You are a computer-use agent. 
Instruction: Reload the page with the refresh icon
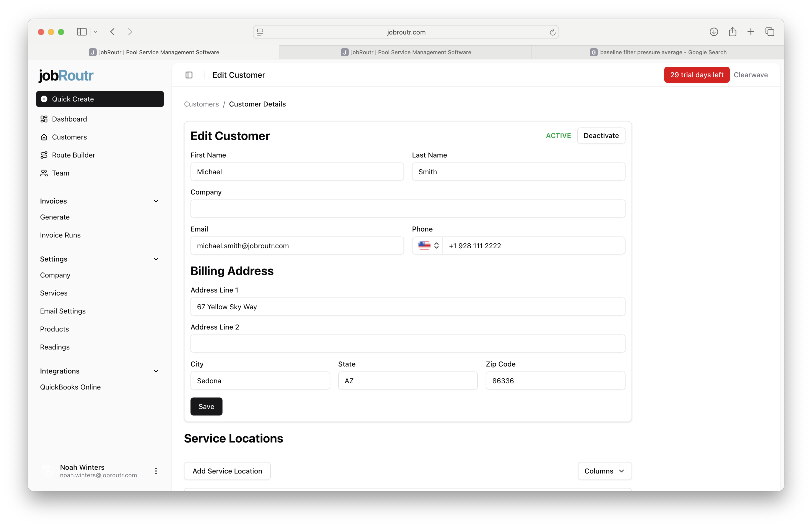[552, 32]
